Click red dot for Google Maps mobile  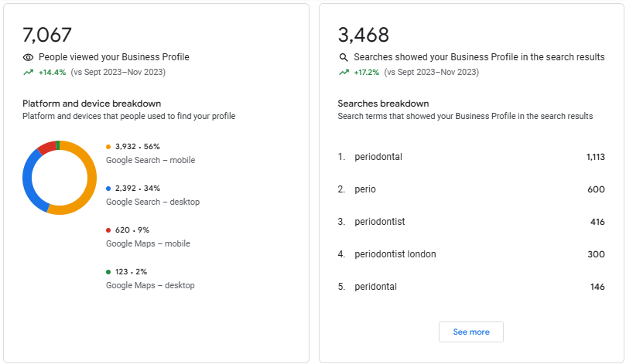pos(108,230)
